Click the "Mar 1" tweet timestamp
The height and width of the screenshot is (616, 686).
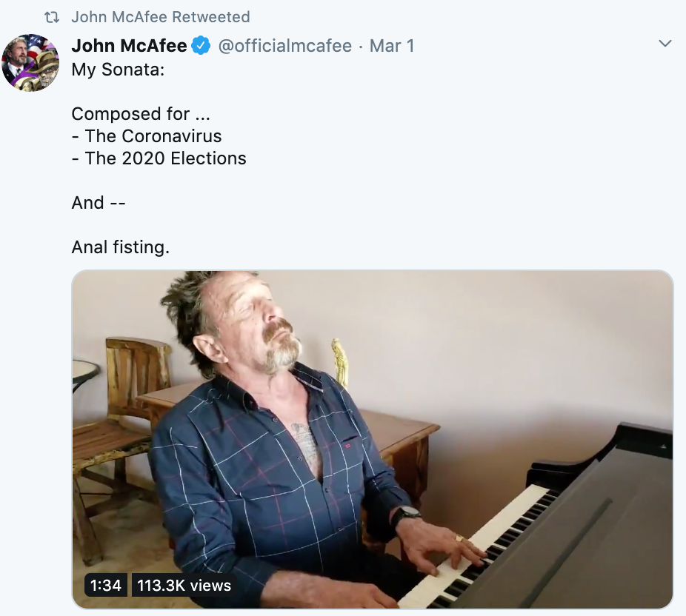[x=392, y=46]
